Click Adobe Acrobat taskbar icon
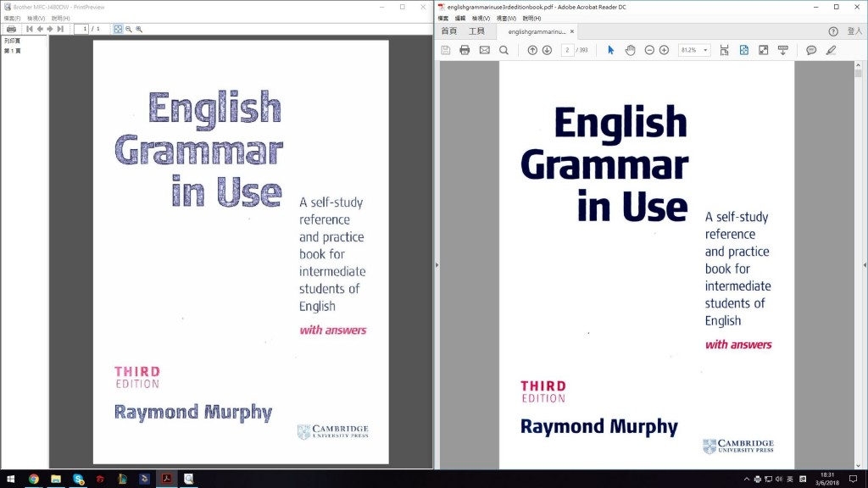Image resolution: width=868 pixels, height=488 pixels. [x=167, y=480]
